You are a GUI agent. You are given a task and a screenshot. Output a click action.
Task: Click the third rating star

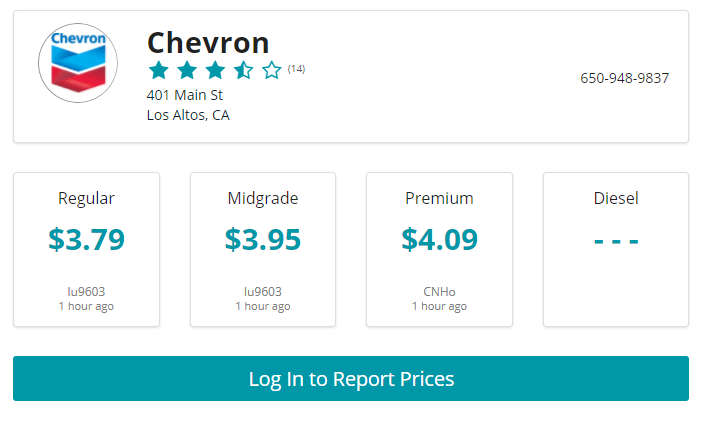215,71
